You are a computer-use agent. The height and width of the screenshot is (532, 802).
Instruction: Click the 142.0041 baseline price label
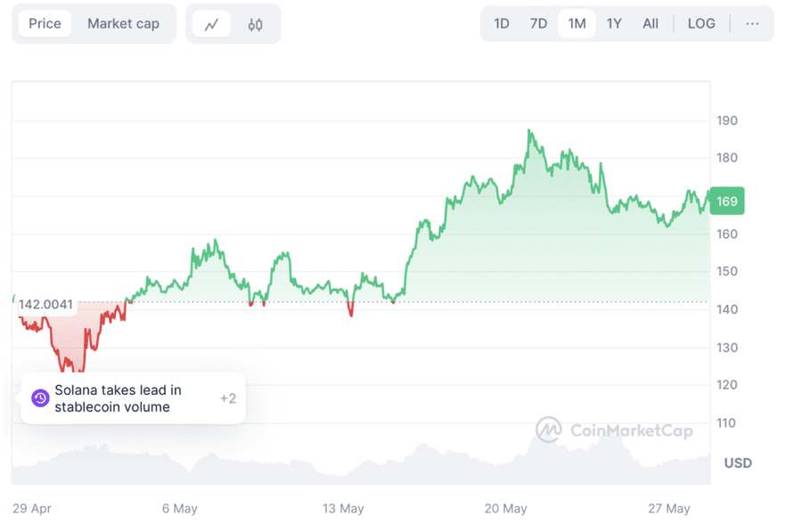pos(46,304)
